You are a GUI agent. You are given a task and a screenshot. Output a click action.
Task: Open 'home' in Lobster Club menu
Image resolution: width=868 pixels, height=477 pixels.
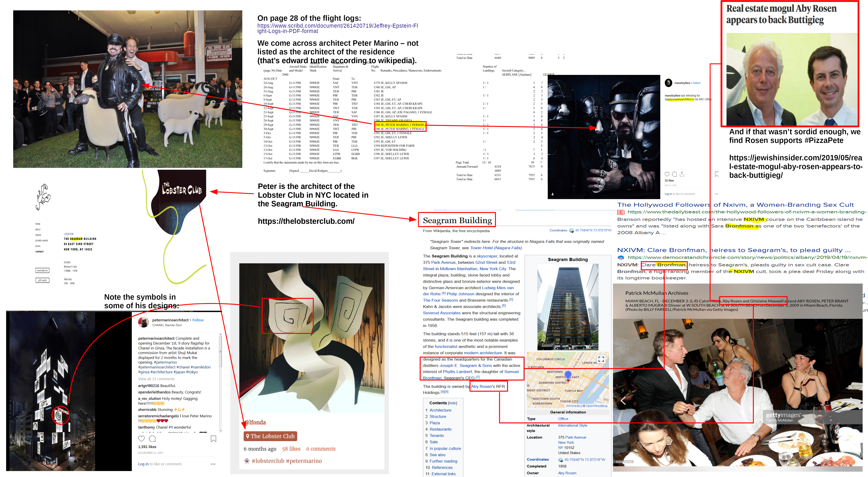tap(38, 224)
